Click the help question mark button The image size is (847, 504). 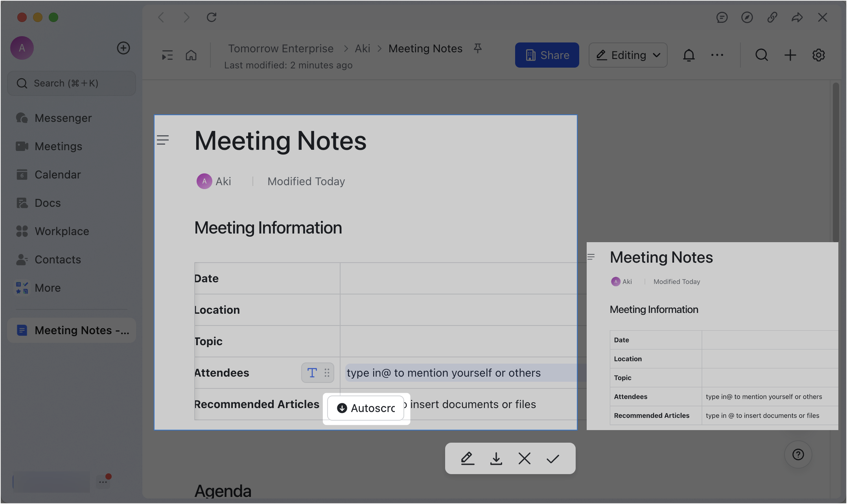798,454
